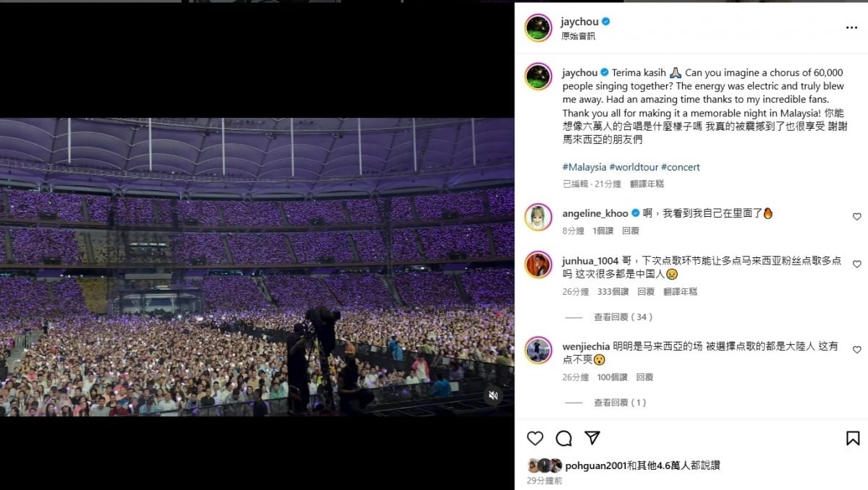
Task: Like junhua_1004's comment
Action: [857, 265]
